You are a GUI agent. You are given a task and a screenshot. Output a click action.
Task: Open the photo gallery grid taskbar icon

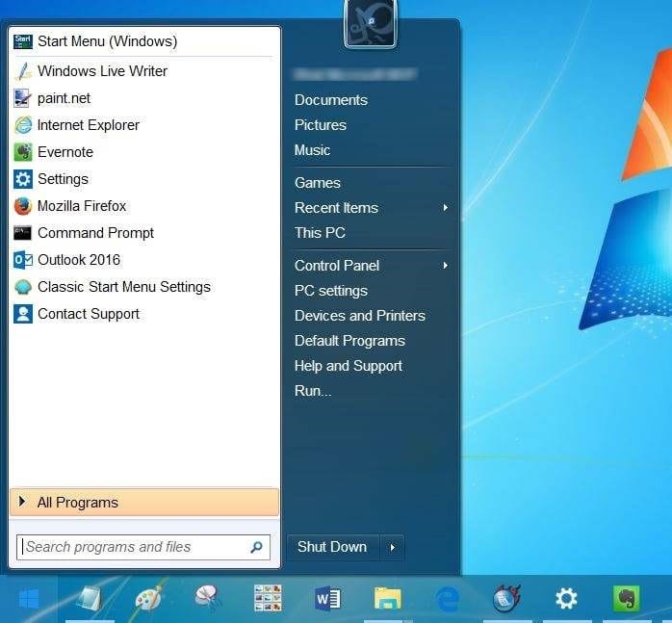(x=268, y=598)
